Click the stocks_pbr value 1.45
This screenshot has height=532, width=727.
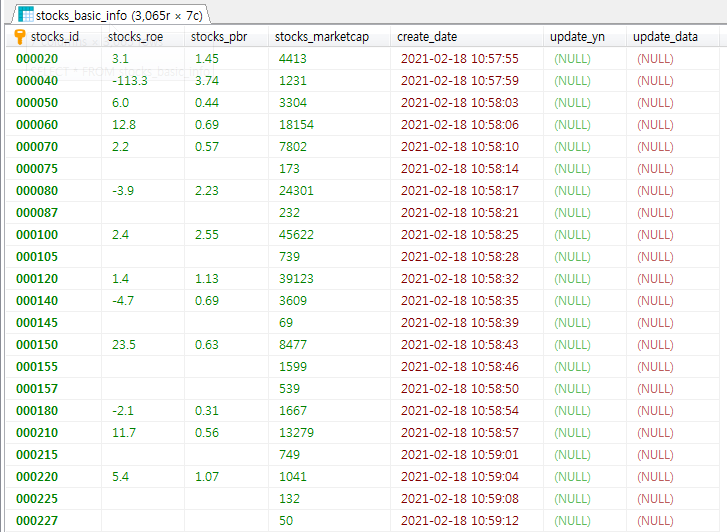[207, 59]
